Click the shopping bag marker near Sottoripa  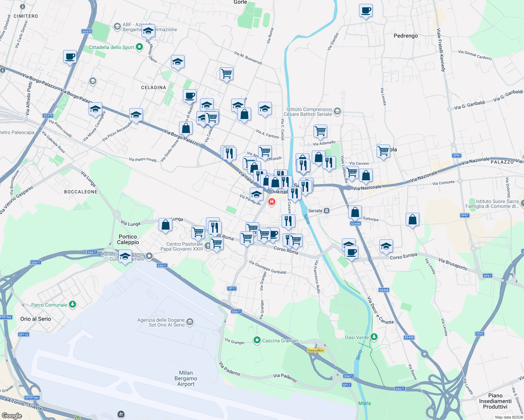point(354,212)
